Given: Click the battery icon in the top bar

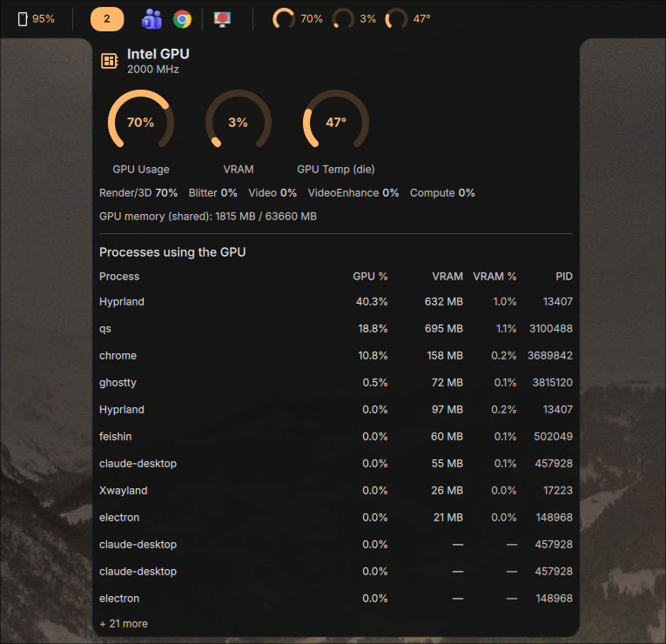Looking at the screenshot, I should [23, 19].
